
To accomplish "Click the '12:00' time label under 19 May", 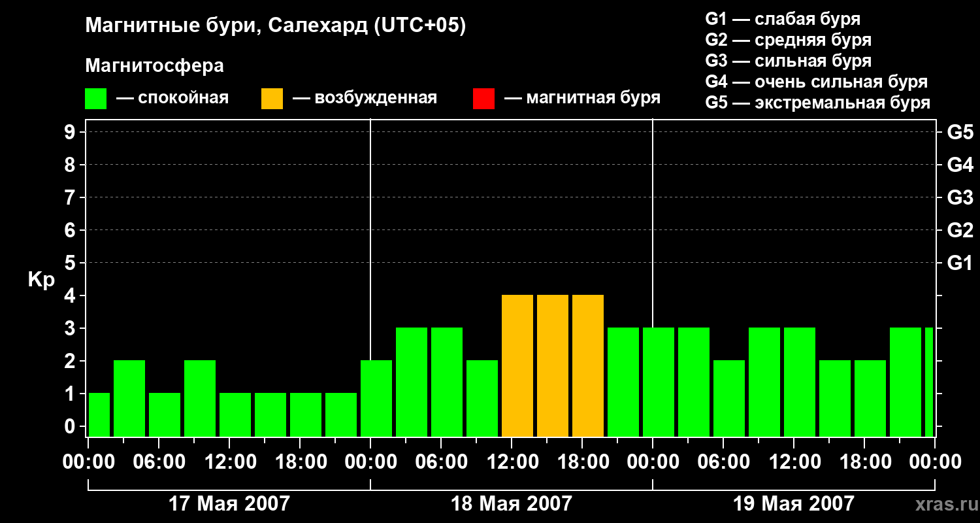I will 794,462.
